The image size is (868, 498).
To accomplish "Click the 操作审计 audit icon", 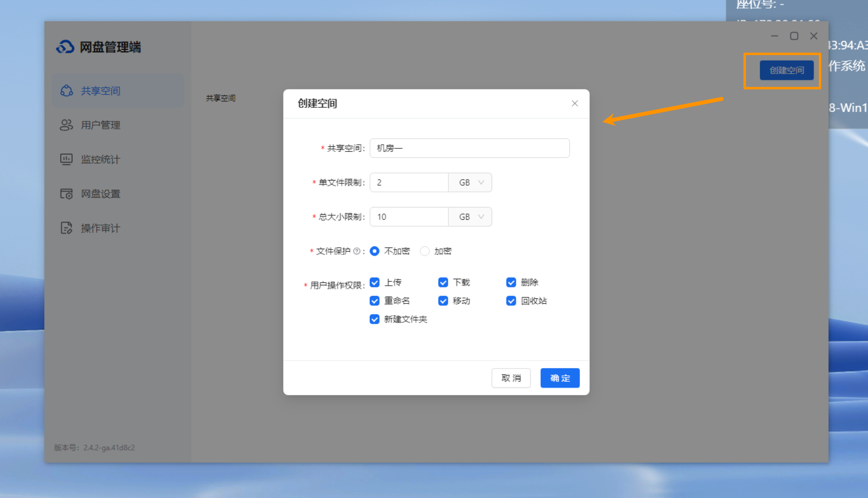I will click(x=66, y=228).
